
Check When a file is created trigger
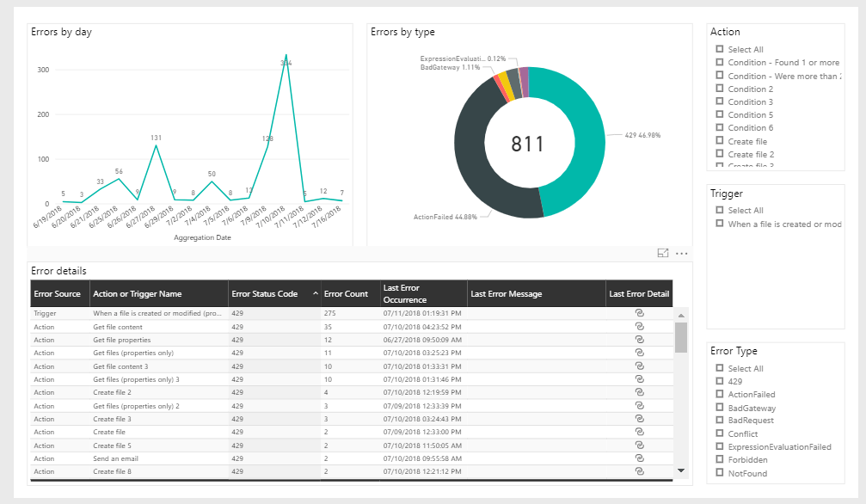[720, 224]
